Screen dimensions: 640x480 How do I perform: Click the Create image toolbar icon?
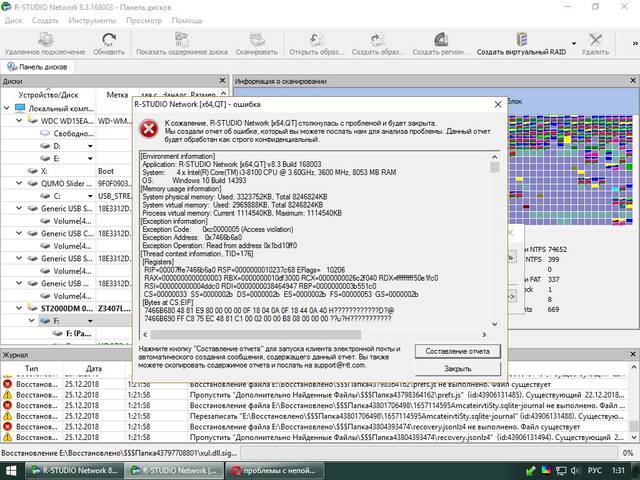[377, 40]
